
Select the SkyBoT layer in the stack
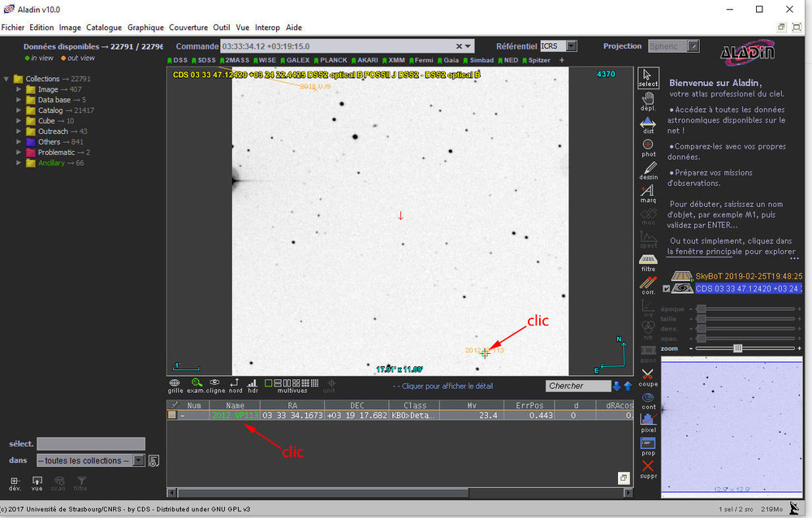(x=749, y=276)
